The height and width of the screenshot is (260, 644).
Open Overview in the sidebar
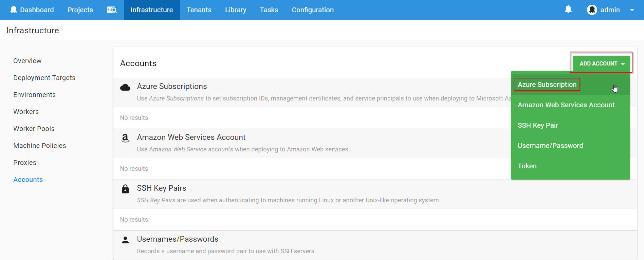coord(27,61)
